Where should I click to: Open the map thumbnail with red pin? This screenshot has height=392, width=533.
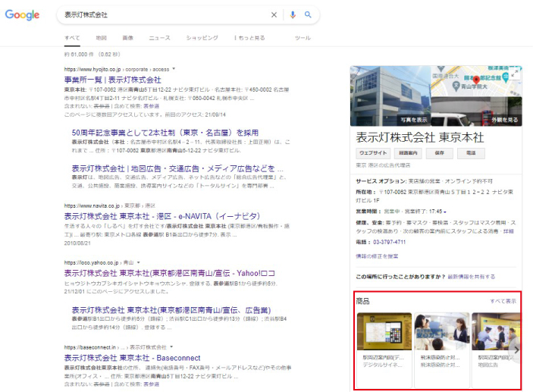476,81
